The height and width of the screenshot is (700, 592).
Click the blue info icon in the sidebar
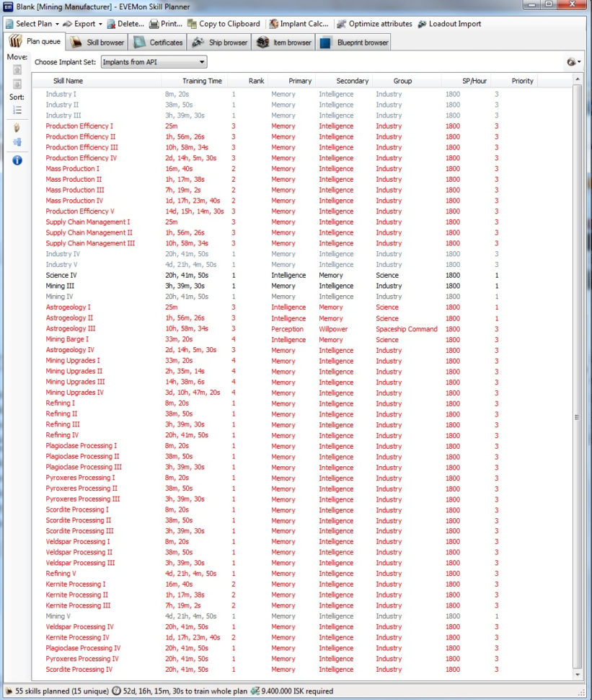(x=17, y=159)
